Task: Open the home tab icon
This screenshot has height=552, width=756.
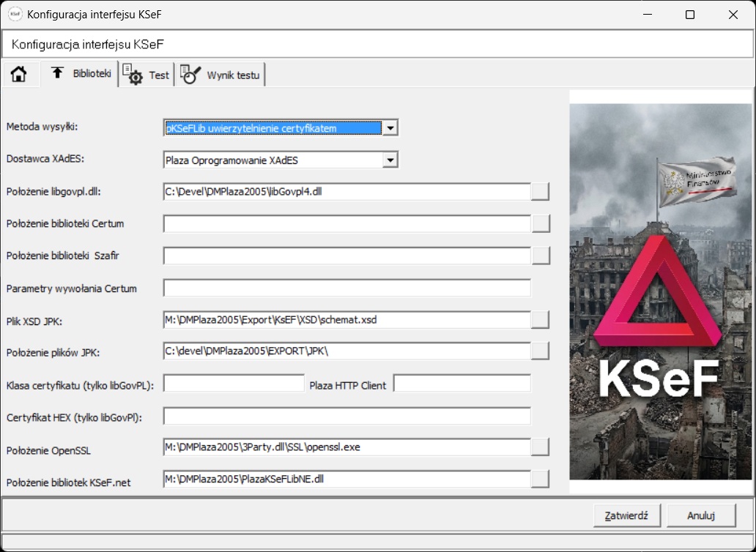Action: pos(19,75)
